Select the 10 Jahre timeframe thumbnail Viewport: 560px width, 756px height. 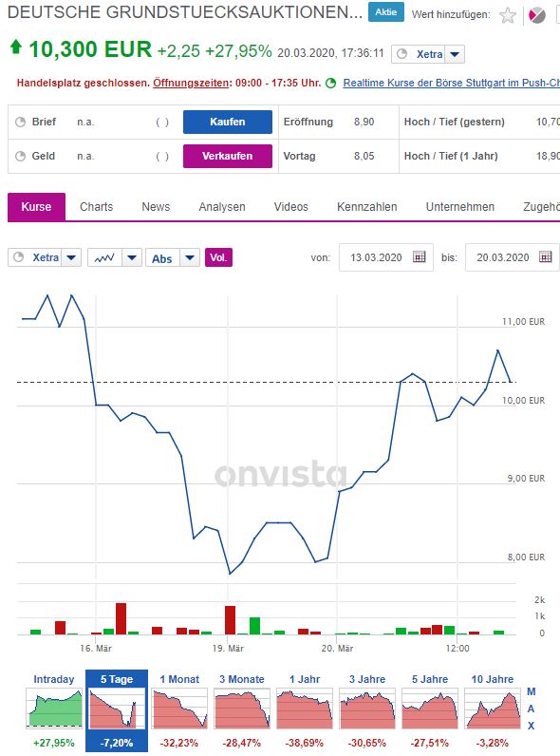pyautogui.click(x=493, y=709)
